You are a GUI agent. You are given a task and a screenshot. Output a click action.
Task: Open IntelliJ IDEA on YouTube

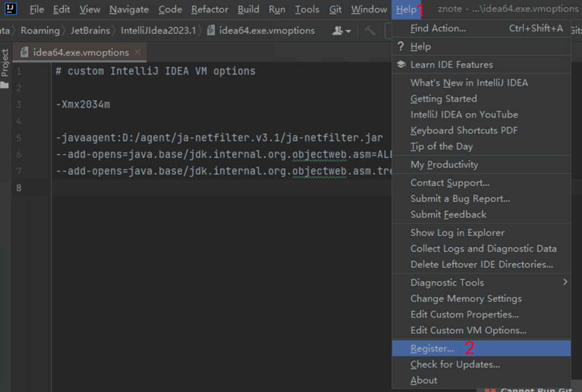[x=481, y=114]
